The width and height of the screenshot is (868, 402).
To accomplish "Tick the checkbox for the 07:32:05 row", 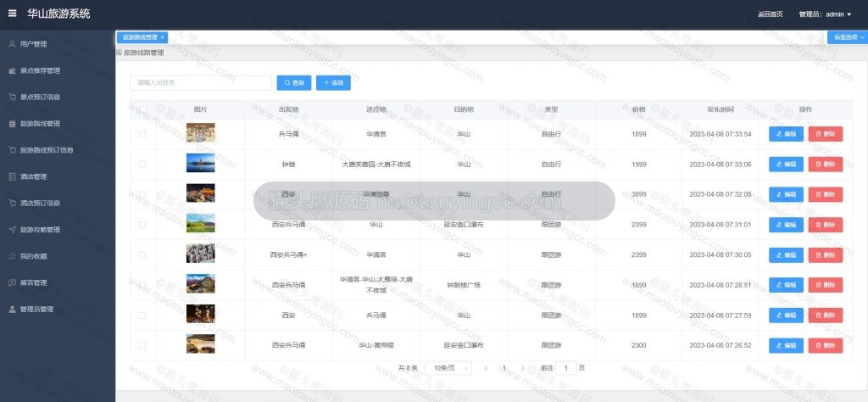I will (142, 194).
